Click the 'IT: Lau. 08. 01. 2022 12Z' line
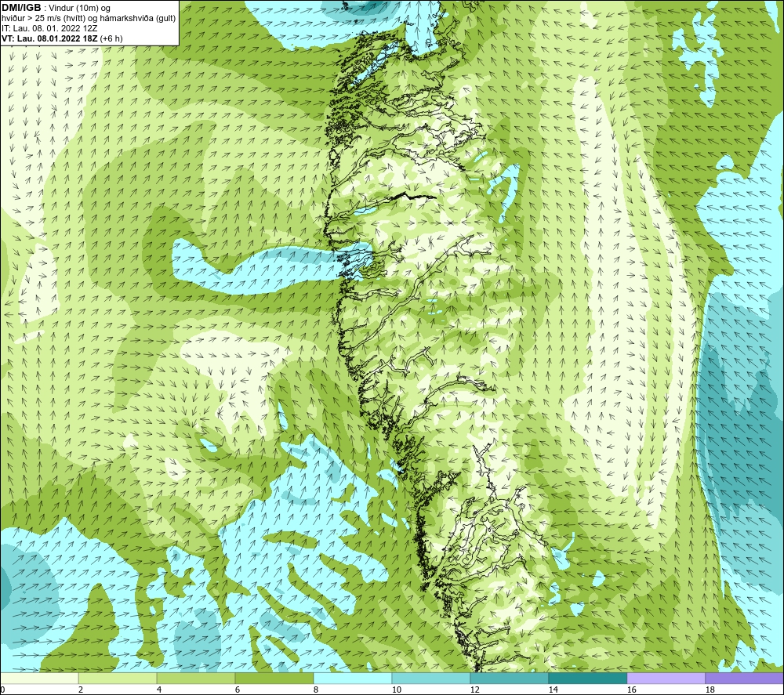 coord(49,28)
